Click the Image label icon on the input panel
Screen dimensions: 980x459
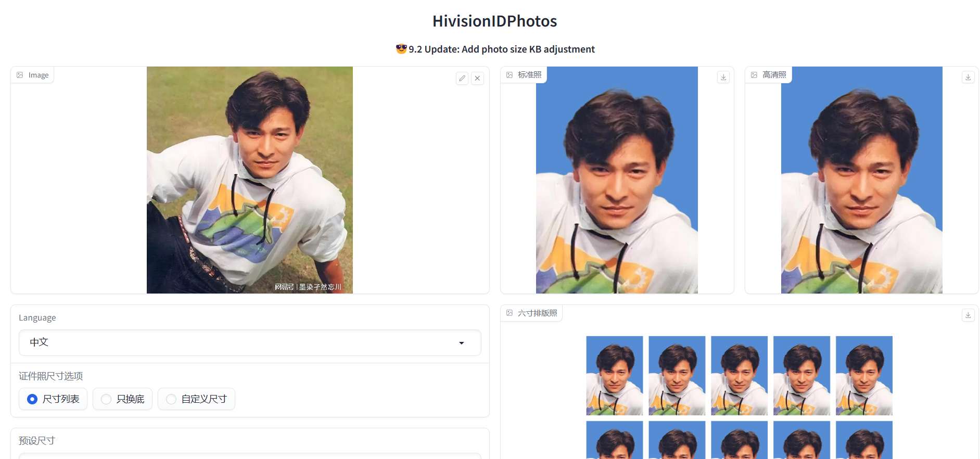tap(20, 75)
